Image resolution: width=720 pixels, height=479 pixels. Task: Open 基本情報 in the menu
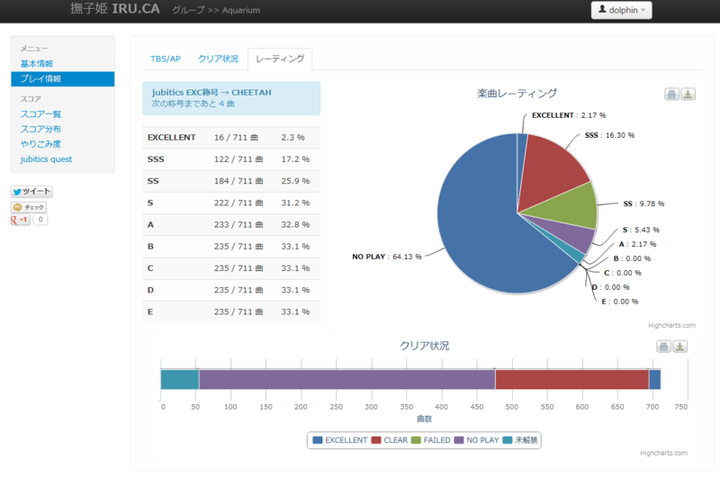click(37, 63)
